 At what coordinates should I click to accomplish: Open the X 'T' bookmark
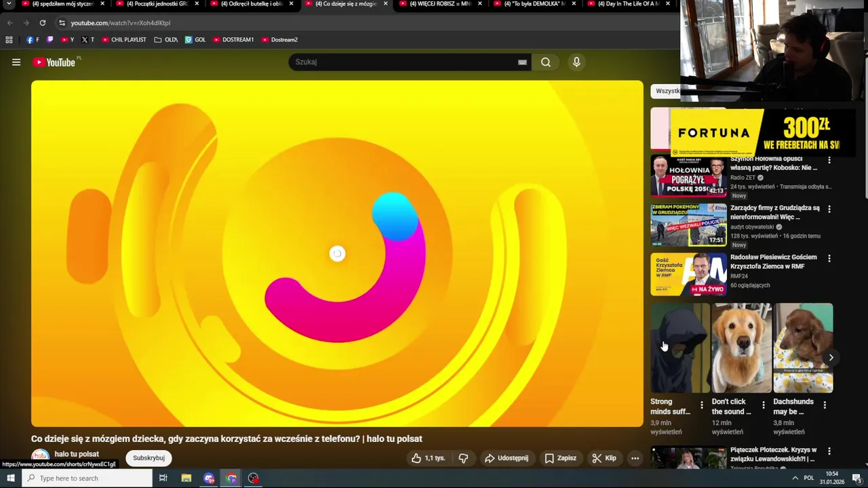[x=87, y=40]
